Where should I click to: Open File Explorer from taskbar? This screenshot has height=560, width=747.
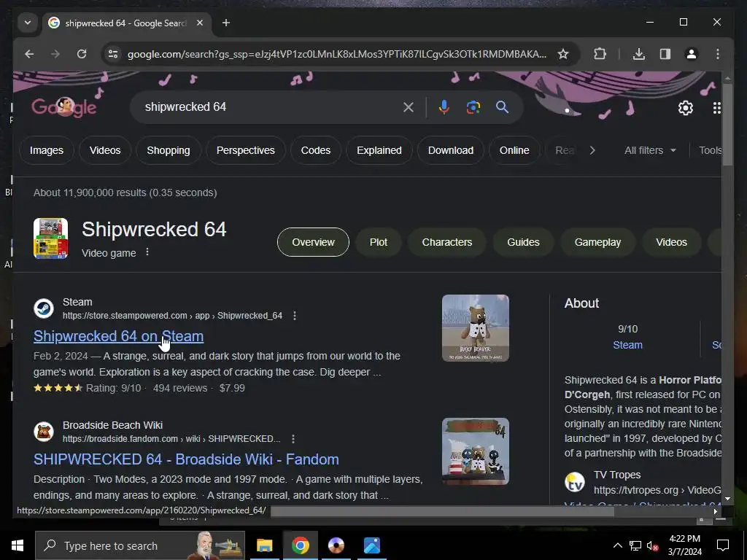[264, 545]
